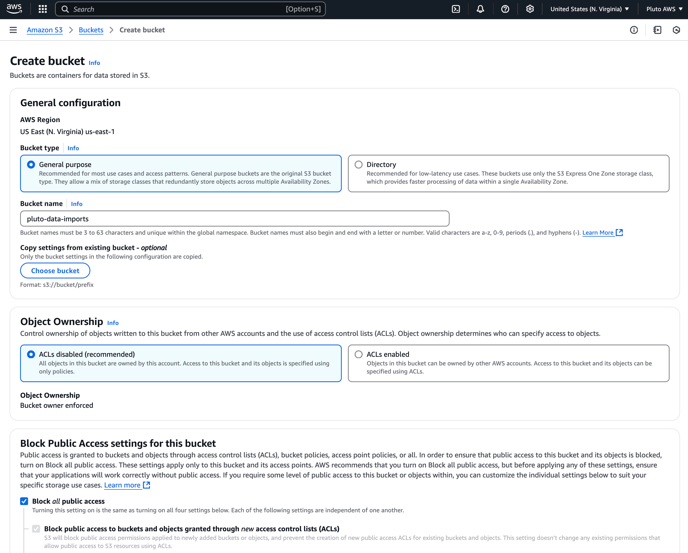Open the side panel icon beside the info icon
688x553 pixels.
(x=657, y=30)
